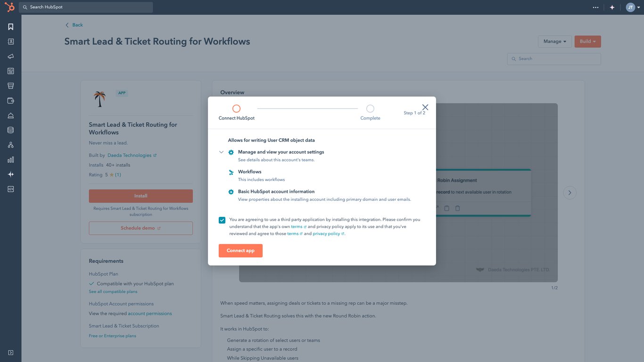Viewport: 644px width, 362px height.
Task: Click the Connect app button
Action: pyautogui.click(x=240, y=250)
